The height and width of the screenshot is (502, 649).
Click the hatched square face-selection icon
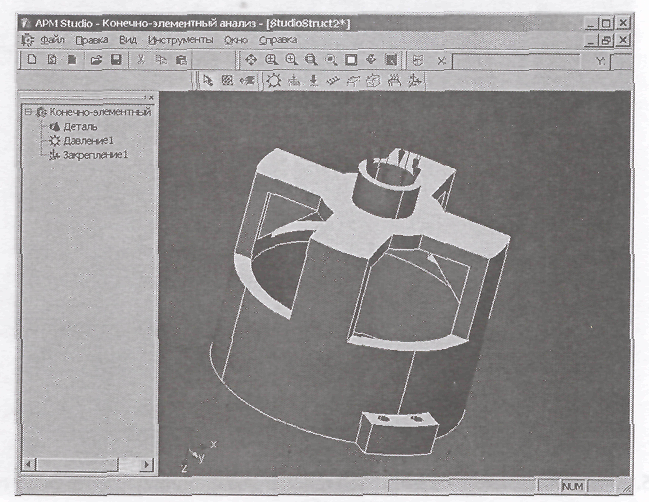(x=227, y=80)
